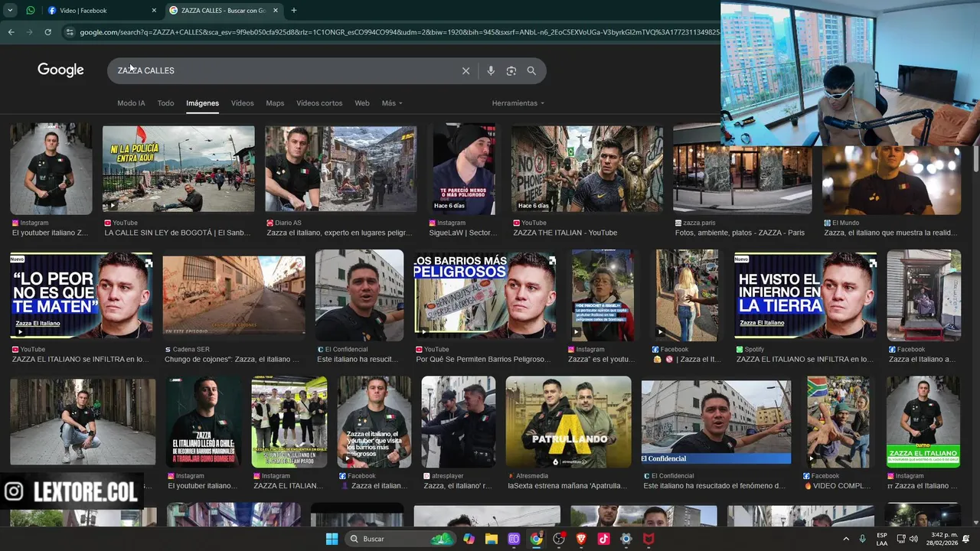Clear the search box with the X icon
Screen dimensions: 980x551
click(465, 70)
